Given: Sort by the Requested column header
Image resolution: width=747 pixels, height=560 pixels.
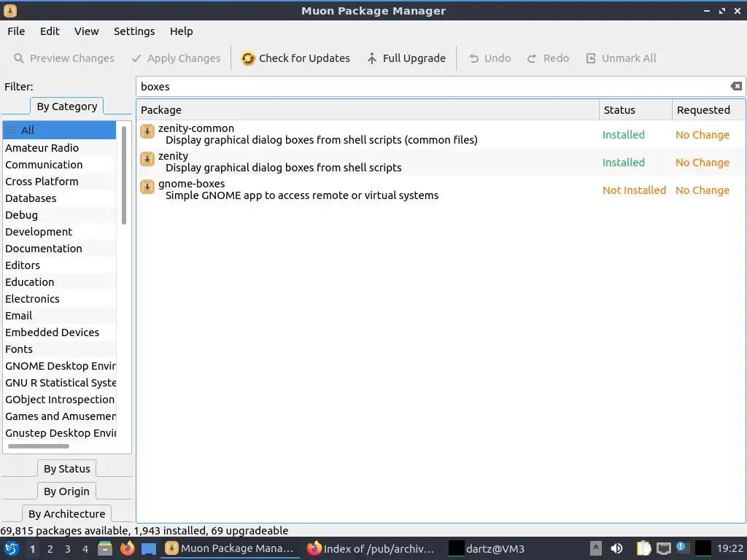Looking at the screenshot, I should tap(708, 110).
